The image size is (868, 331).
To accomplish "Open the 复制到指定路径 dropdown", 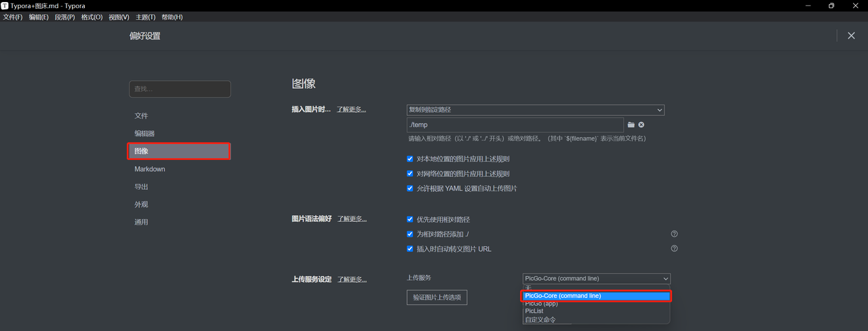I will (535, 110).
